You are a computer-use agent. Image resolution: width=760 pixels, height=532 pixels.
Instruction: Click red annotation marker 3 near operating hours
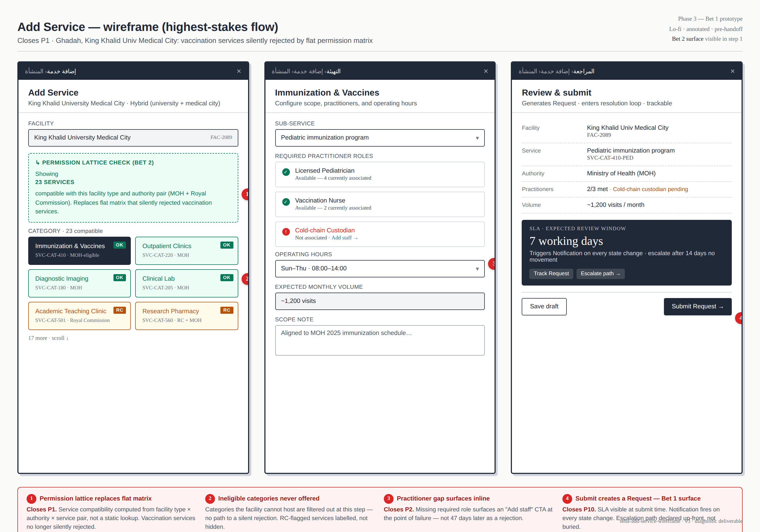click(493, 264)
